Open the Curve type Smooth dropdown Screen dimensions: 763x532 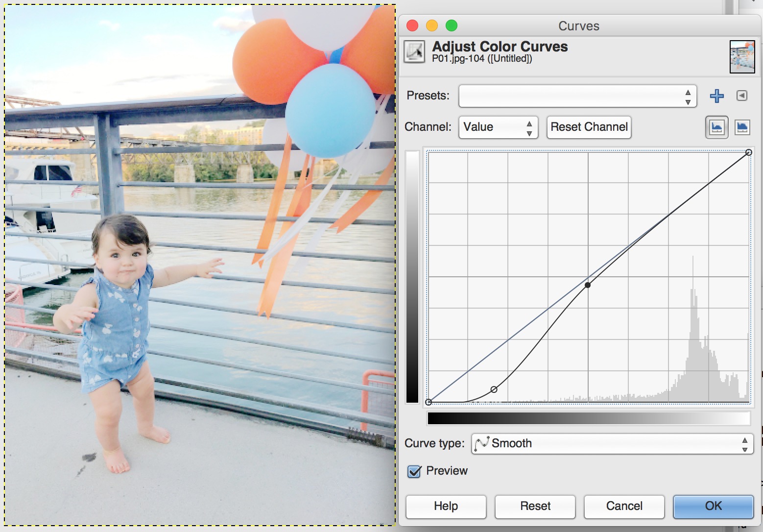click(x=612, y=444)
